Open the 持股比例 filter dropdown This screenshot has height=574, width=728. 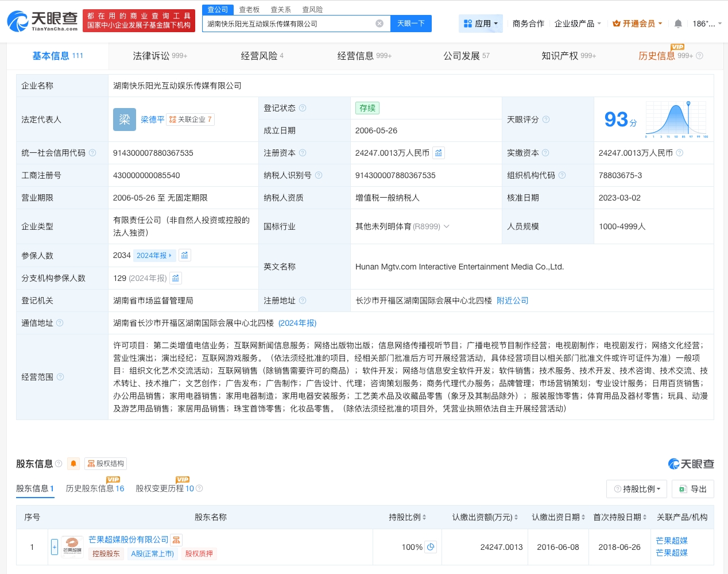[x=637, y=489]
